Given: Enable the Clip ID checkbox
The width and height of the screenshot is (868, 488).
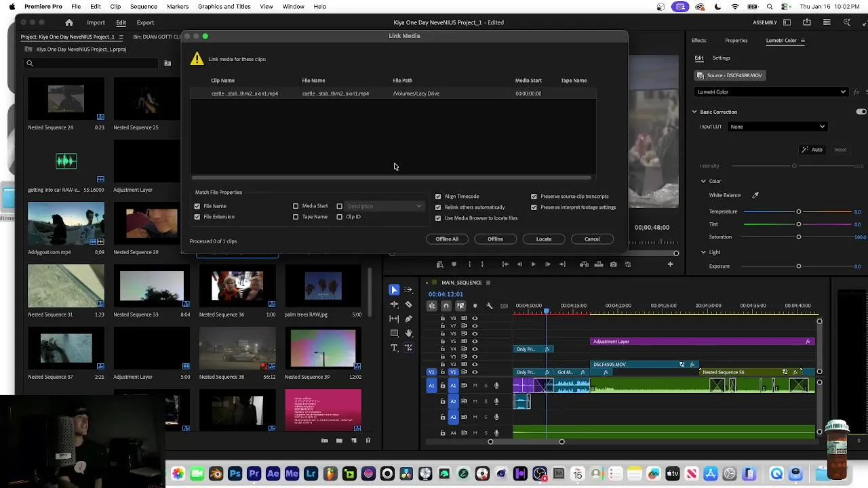Looking at the screenshot, I should click(x=340, y=217).
